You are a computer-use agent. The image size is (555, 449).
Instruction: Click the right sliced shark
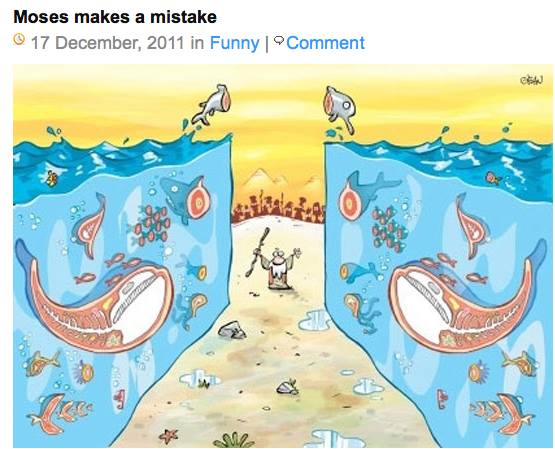tap(368, 196)
